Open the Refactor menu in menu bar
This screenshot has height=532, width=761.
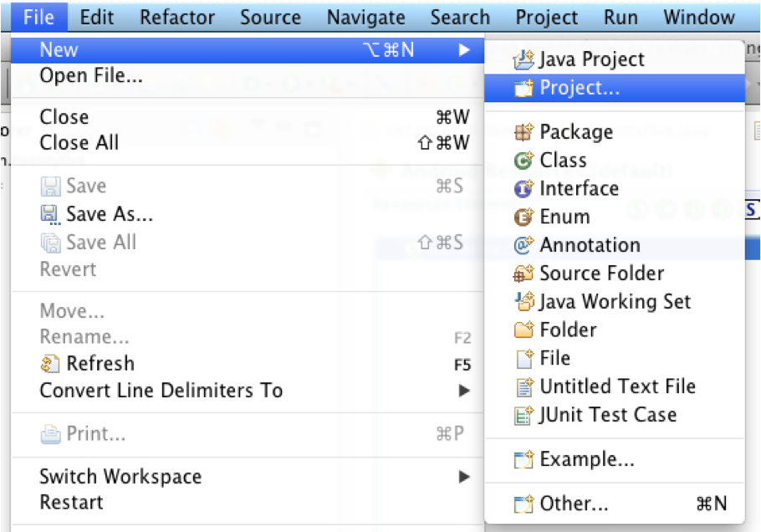click(x=177, y=17)
